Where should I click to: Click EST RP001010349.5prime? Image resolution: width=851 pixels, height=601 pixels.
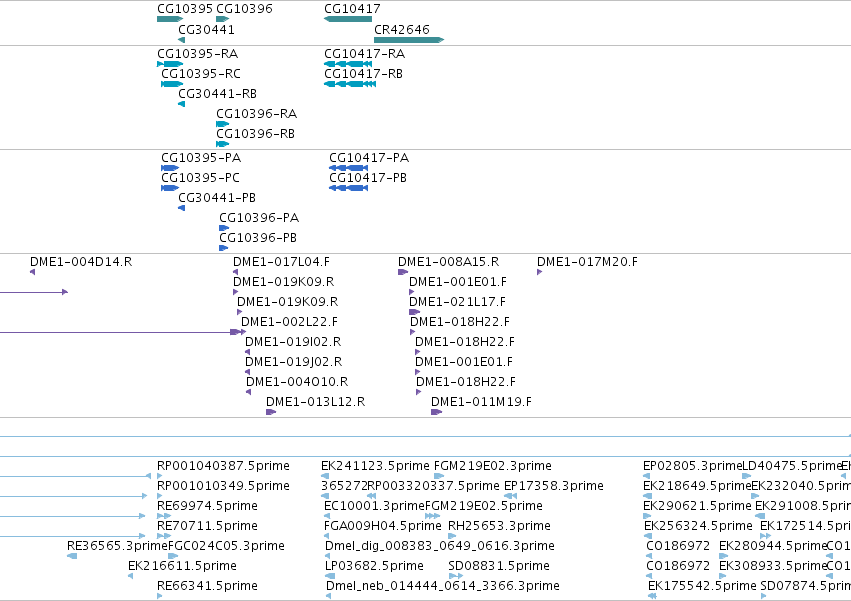tap(223, 486)
